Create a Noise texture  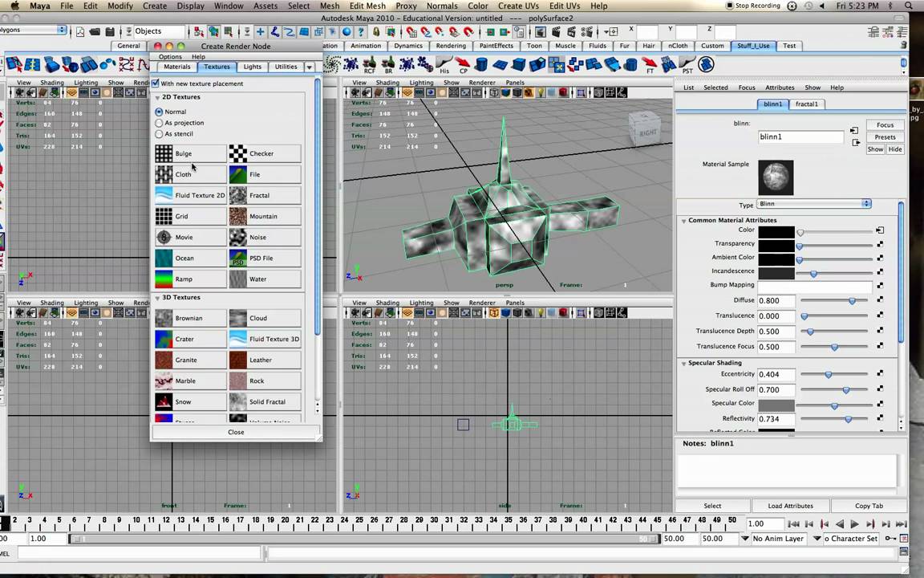[x=265, y=237]
